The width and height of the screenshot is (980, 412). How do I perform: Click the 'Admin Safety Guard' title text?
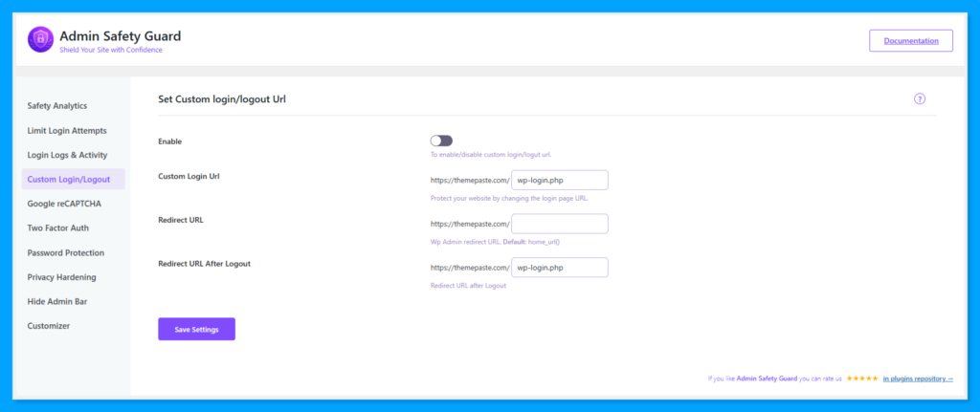click(120, 35)
